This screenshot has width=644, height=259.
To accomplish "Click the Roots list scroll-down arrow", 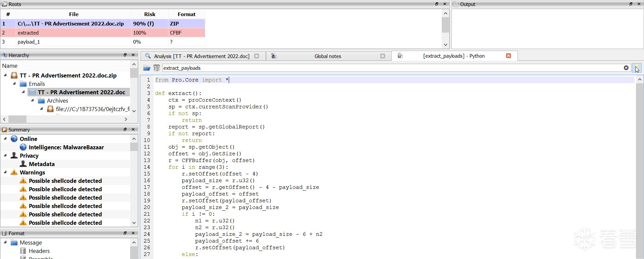I will point(445,45).
